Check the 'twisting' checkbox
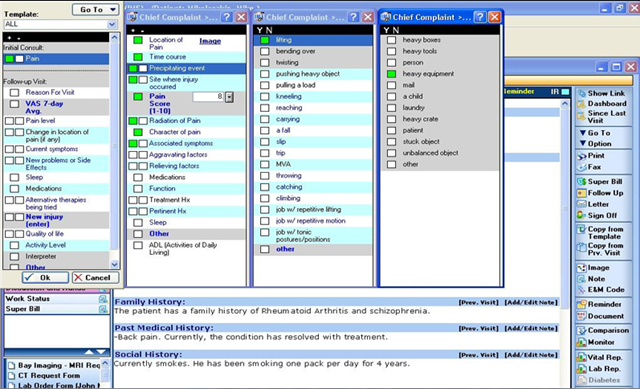The height and width of the screenshot is (389, 640). tap(265, 63)
